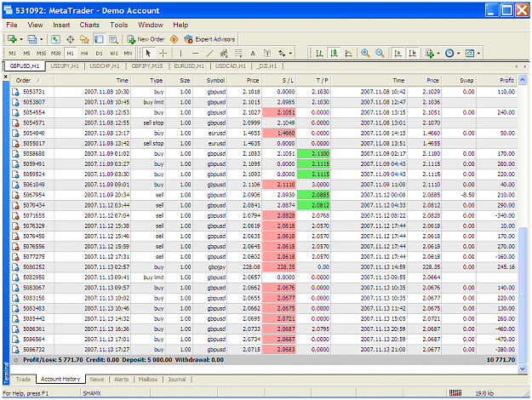The image size is (532, 400).
Task: Open the Arrows tool dropdown
Action: click(290, 54)
